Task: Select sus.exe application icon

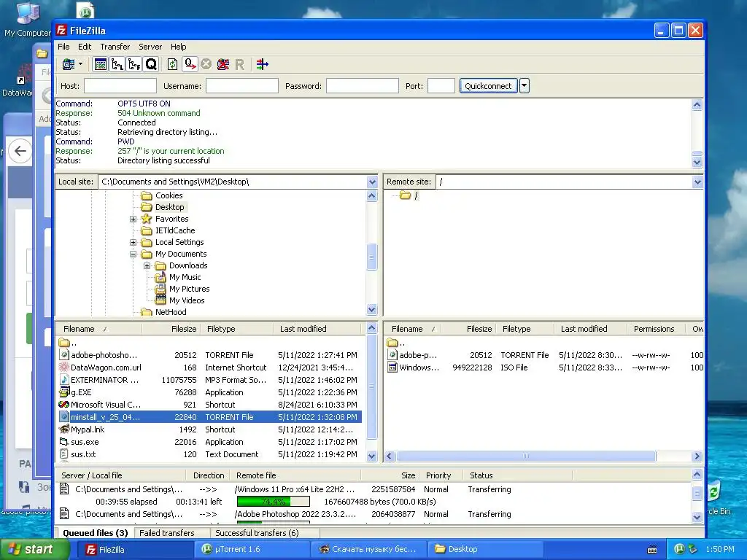Action: coord(64,441)
